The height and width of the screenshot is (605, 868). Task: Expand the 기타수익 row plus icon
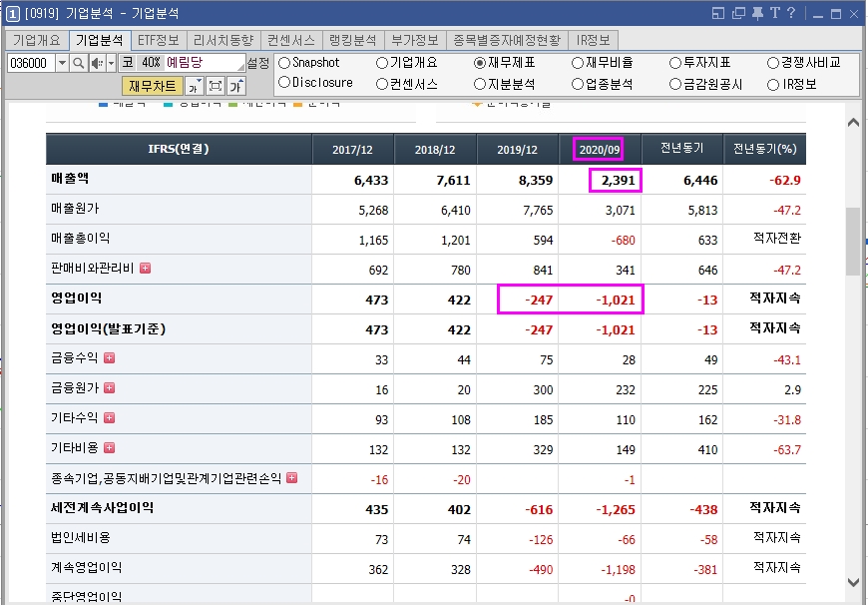click(109, 417)
